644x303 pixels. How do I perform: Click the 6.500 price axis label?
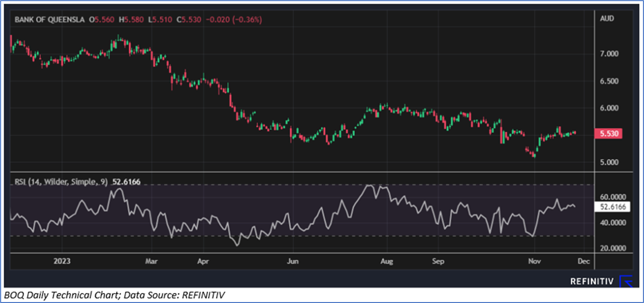tap(608, 81)
